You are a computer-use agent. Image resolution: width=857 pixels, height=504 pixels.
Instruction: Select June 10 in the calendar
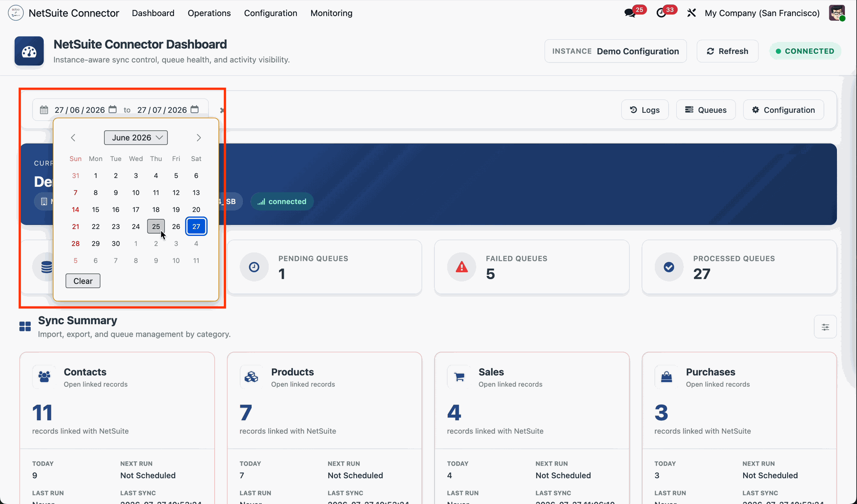click(136, 193)
